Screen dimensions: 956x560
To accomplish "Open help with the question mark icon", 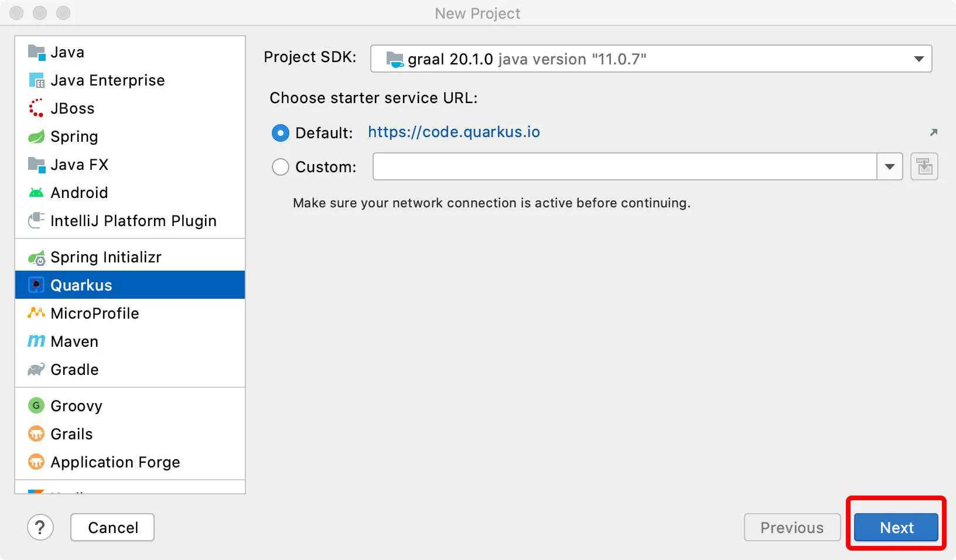I will (x=40, y=528).
